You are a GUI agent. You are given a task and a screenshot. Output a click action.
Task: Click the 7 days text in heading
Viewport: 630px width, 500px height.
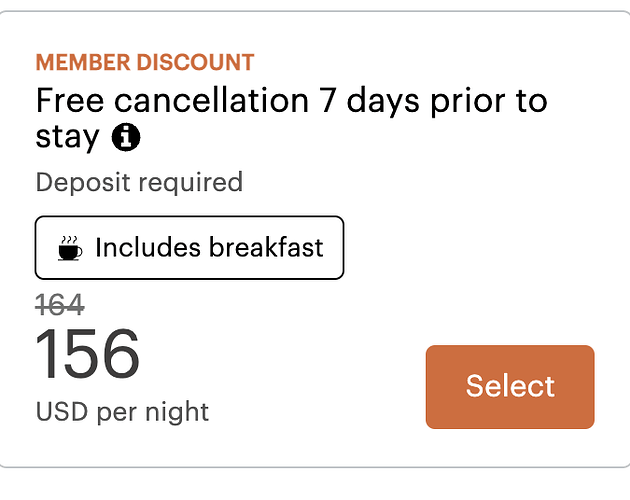coord(369,101)
